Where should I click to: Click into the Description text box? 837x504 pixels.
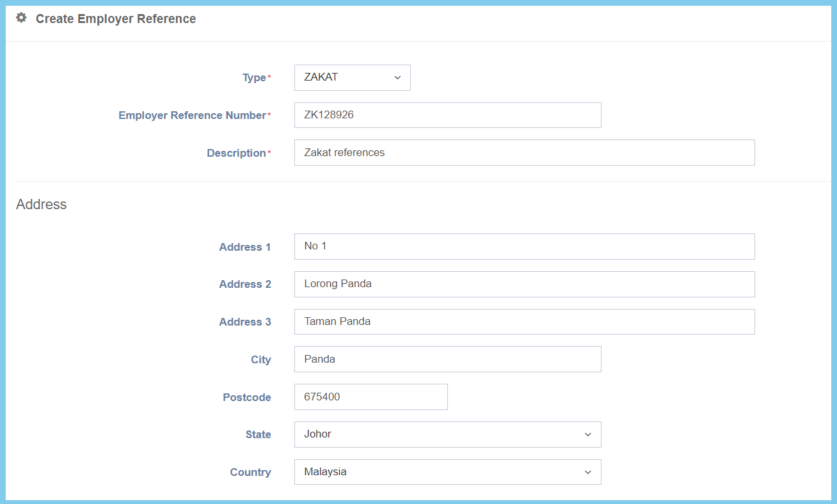coord(524,153)
